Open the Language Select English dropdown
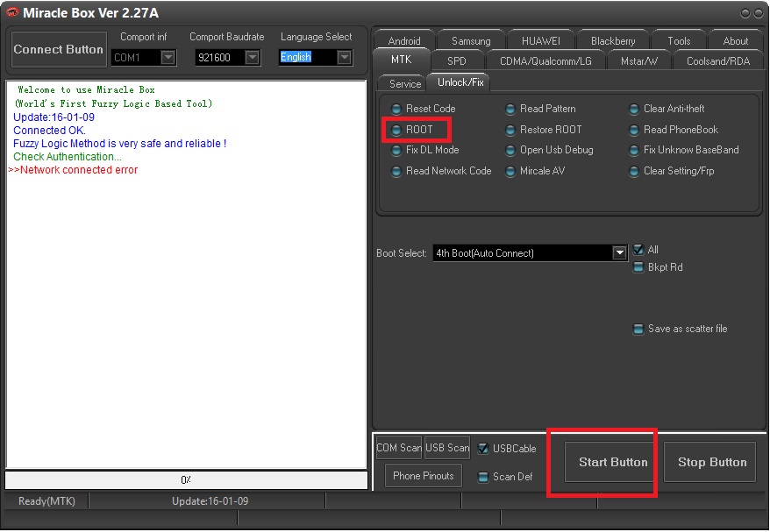The image size is (770, 532). [345, 58]
